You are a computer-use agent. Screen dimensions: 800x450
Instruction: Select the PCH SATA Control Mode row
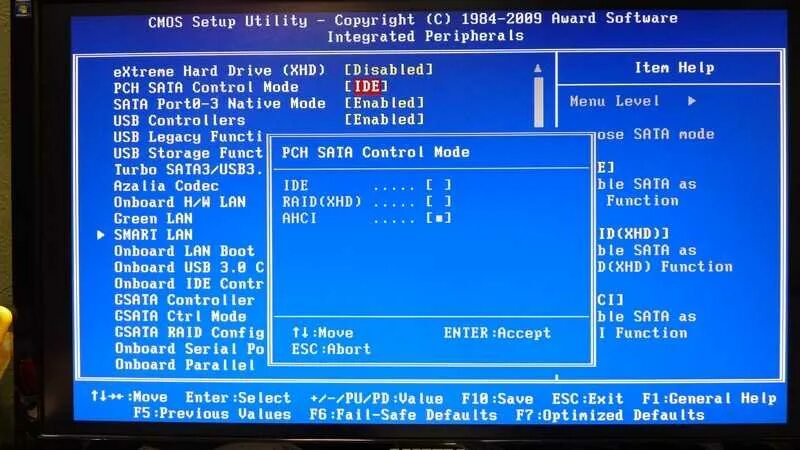pos(206,87)
